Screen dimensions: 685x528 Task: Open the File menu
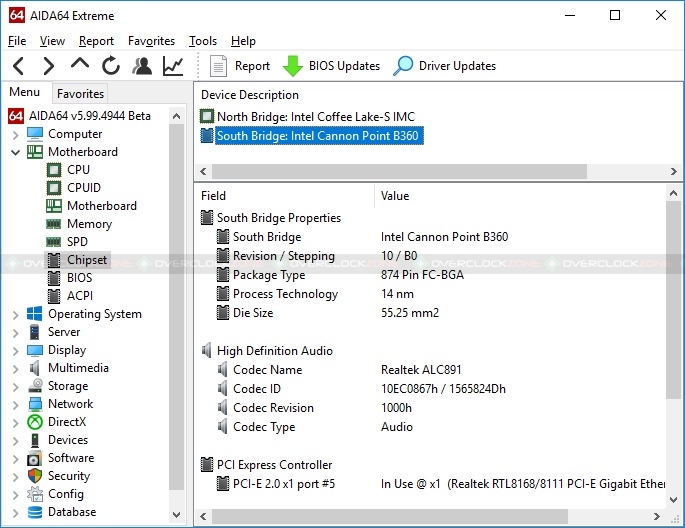pyautogui.click(x=17, y=41)
